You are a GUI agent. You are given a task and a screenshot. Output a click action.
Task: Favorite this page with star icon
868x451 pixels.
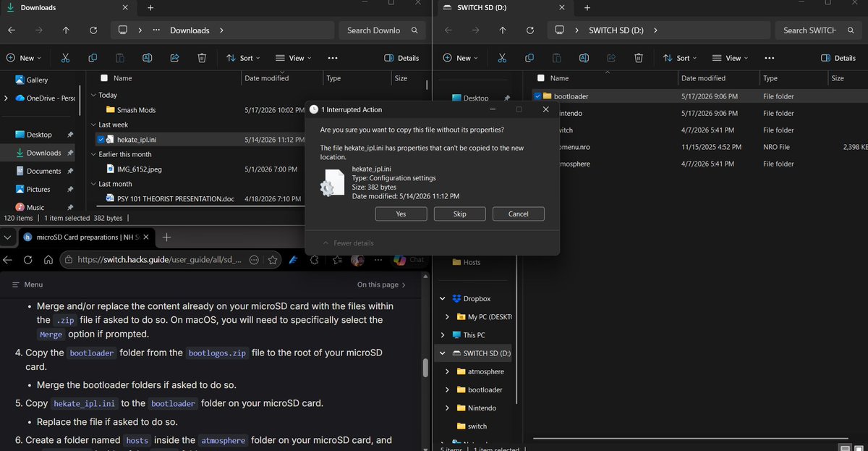273,259
